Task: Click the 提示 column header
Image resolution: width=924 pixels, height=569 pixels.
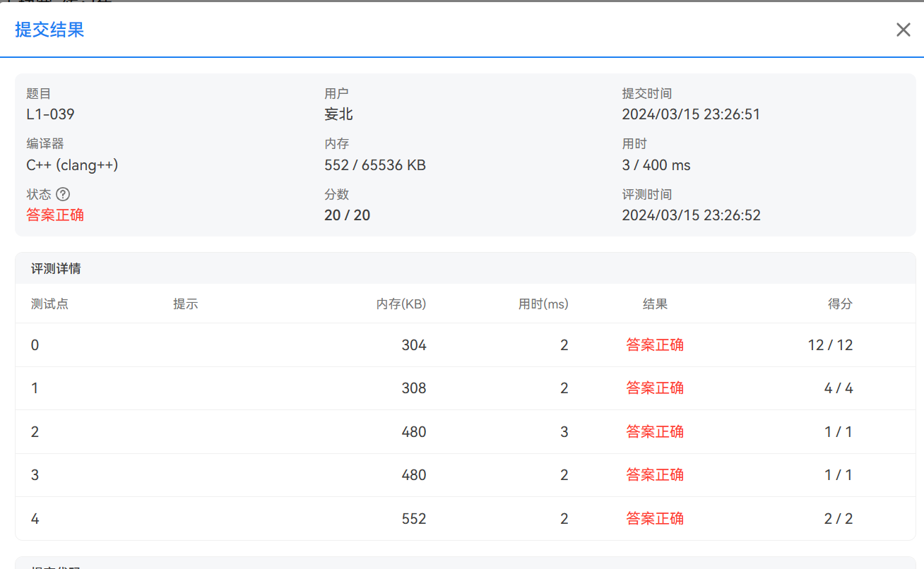Action: pos(185,304)
